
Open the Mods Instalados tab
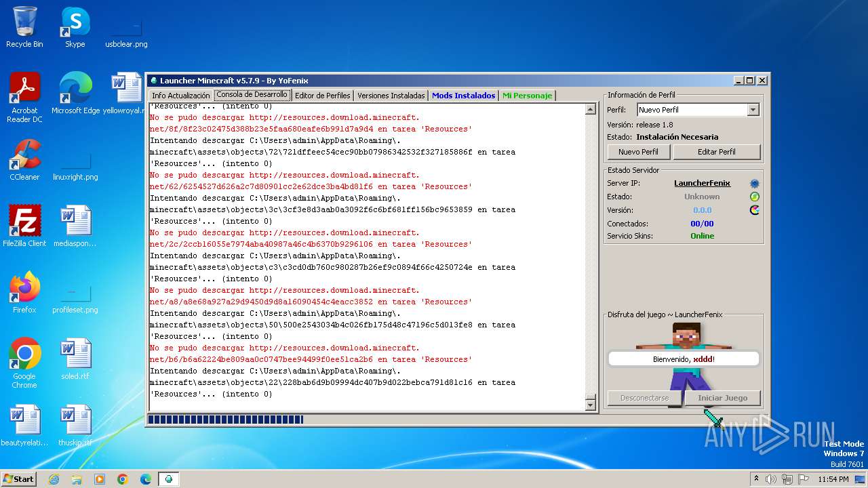coord(464,96)
